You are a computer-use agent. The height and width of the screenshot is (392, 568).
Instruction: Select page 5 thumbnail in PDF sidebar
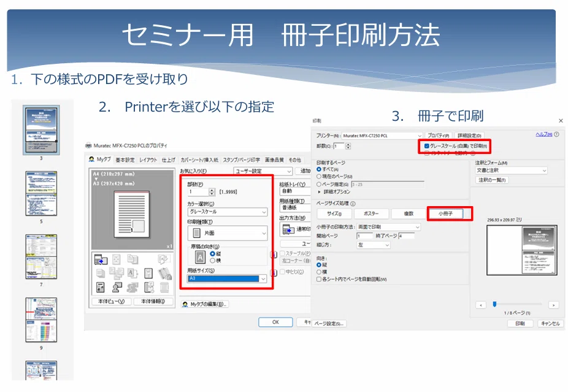[41, 193]
